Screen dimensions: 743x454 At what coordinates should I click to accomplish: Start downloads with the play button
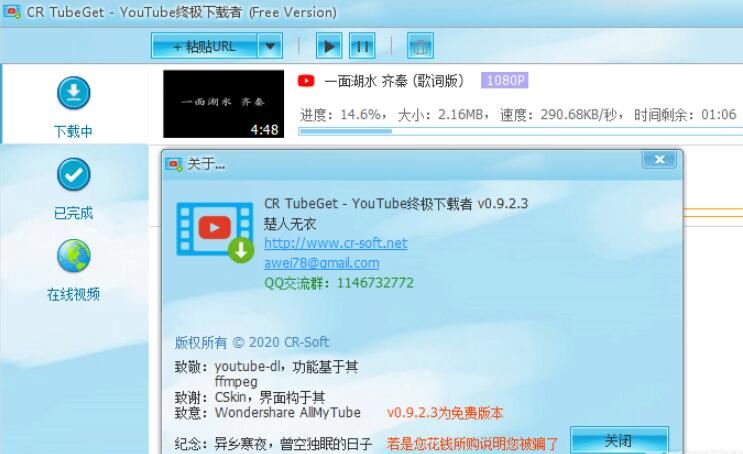coord(329,46)
